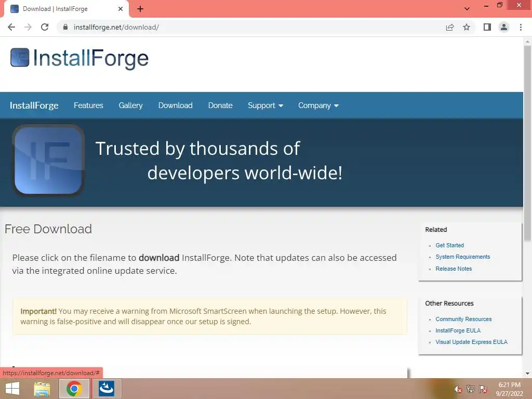Open the Gallery menu item
532x399 pixels.
(130, 105)
